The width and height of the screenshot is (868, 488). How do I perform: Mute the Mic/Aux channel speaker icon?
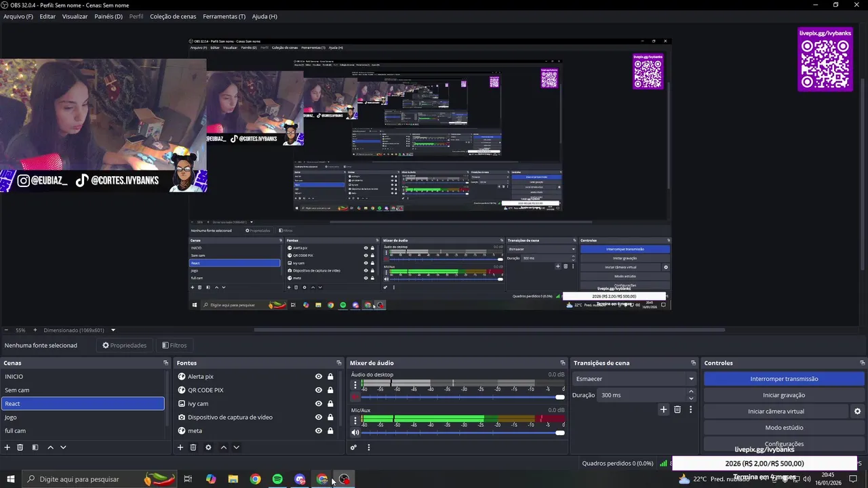[355, 432]
